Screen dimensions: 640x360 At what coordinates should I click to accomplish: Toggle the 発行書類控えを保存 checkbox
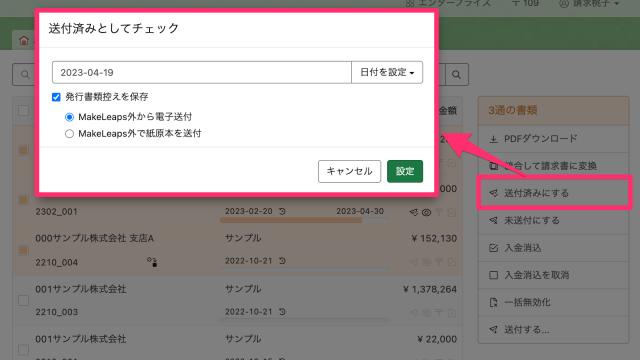click(x=56, y=97)
